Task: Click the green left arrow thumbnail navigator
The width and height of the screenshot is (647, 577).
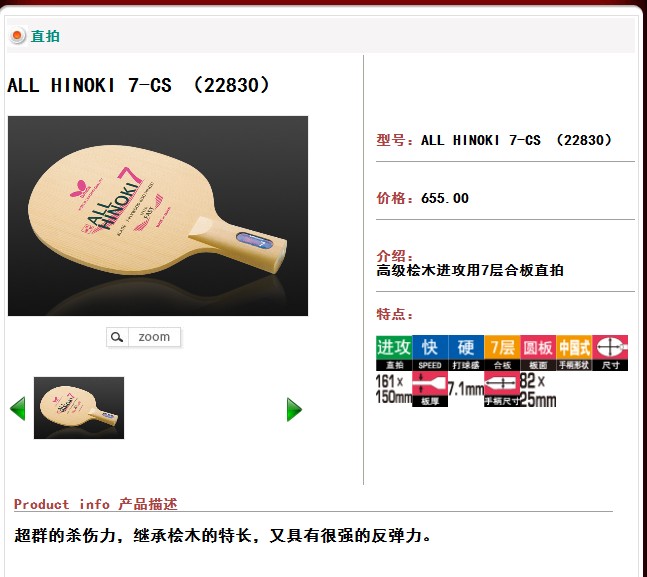Action: [x=17, y=409]
